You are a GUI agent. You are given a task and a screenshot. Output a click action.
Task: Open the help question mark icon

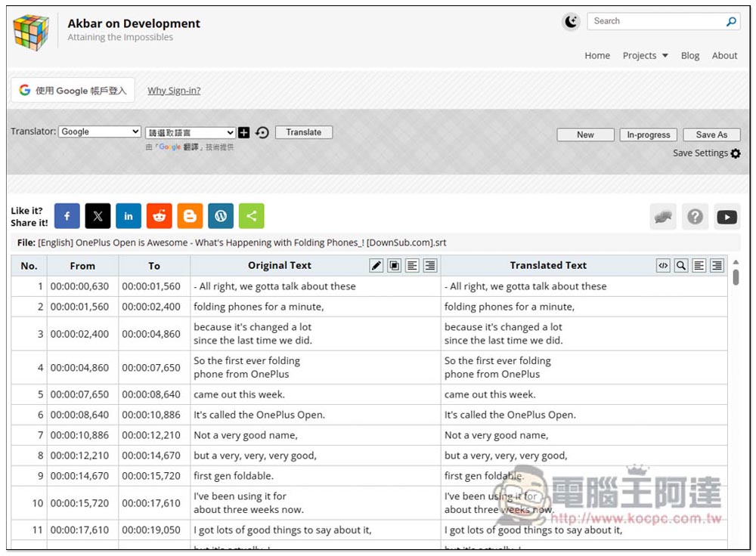coord(695,217)
